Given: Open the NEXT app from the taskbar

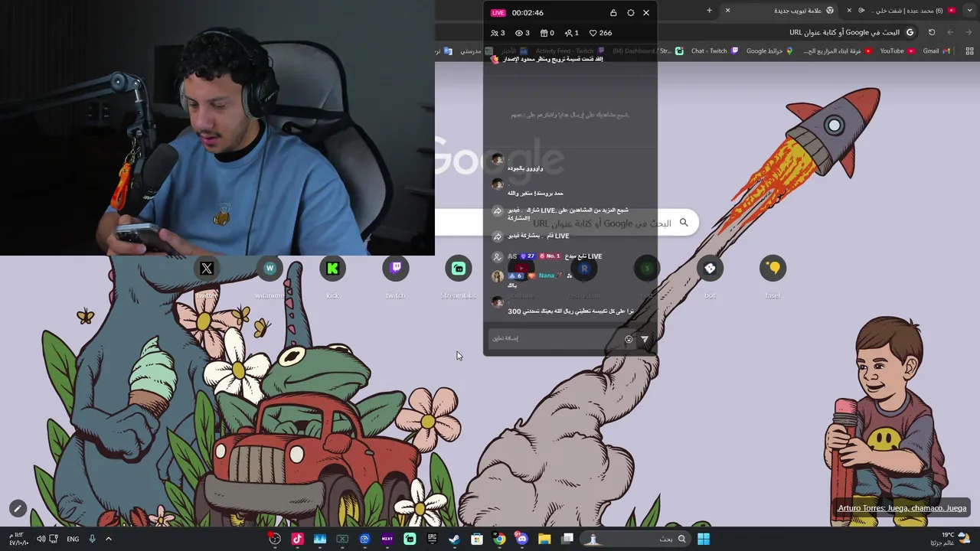Looking at the screenshot, I should click(387, 539).
